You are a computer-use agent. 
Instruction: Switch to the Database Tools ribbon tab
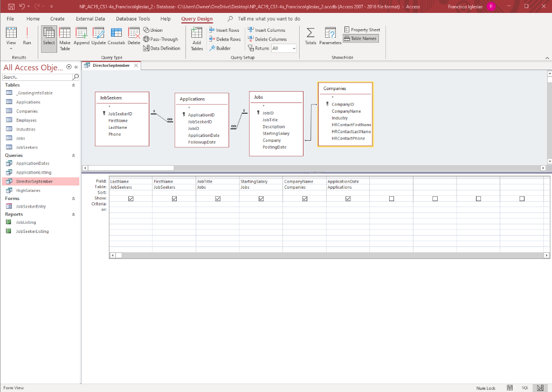tap(133, 18)
